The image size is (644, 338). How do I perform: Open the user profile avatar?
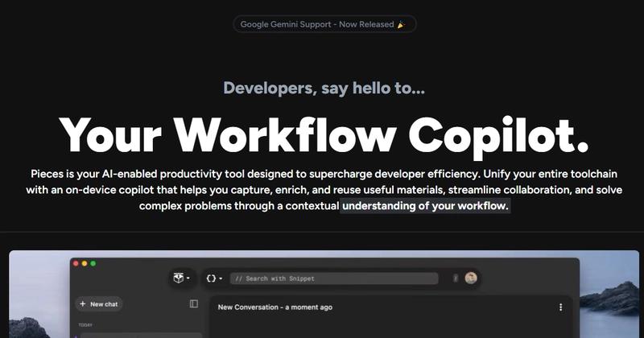point(471,278)
